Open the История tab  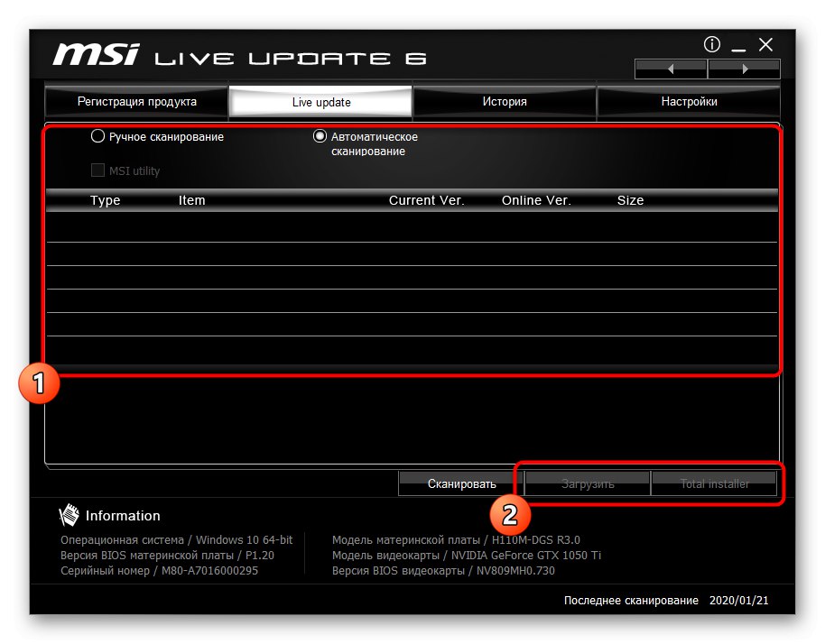(504, 101)
